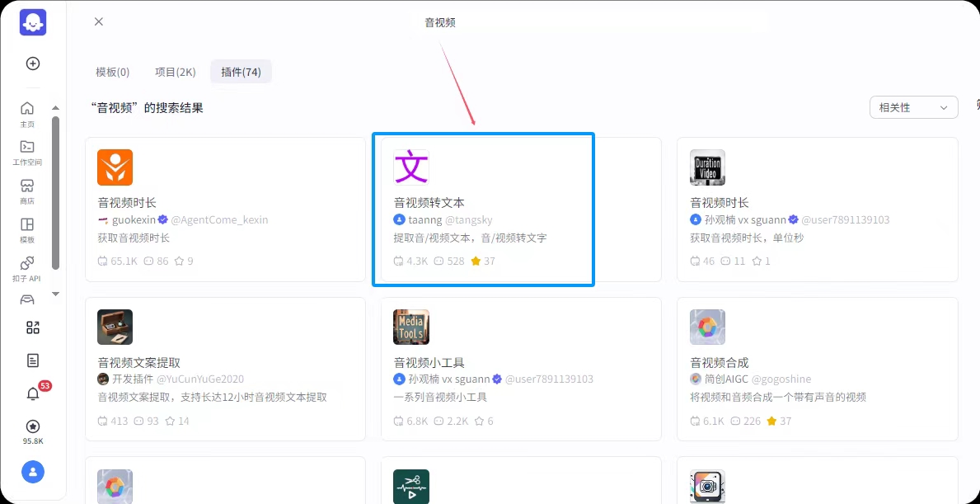Open the 相关性 sort dropdown

[914, 107]
